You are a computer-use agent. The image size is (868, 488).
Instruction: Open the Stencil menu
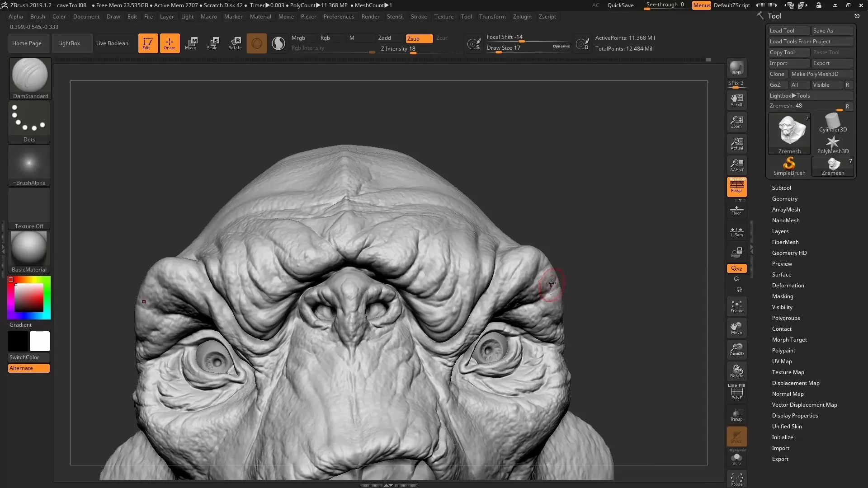pyautogui.click(x=396, y=17)
